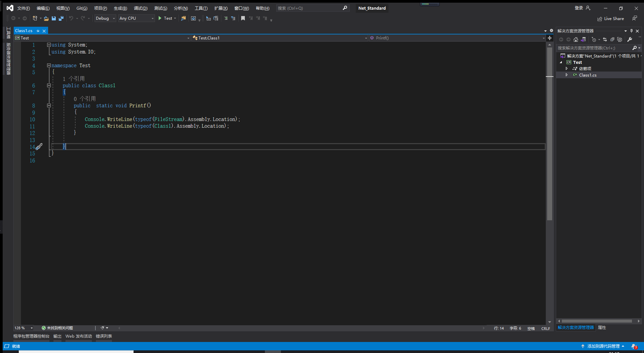Open the 文件(F) menu
The width and height of the screenshot is (644, 353).
click(23, 8)
